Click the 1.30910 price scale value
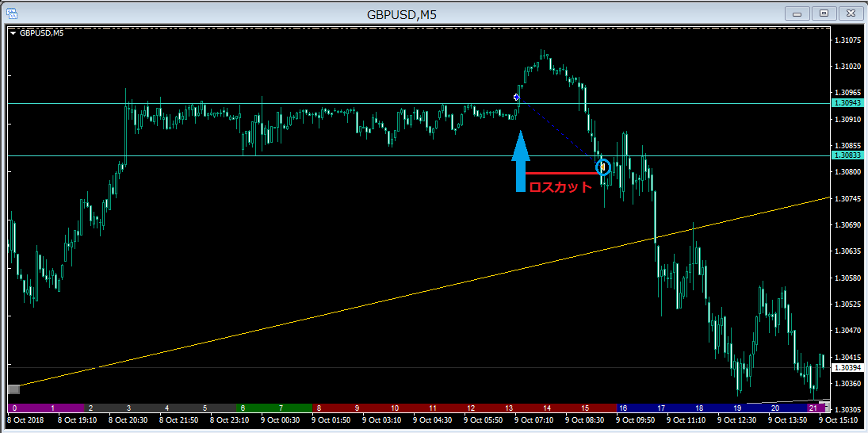Viewport: 868px width, 433px height. tap(847, 119)
